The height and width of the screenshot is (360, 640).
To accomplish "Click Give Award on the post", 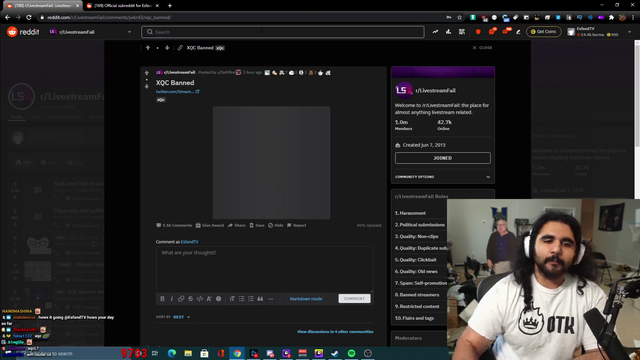I will [x=210, y=225].
